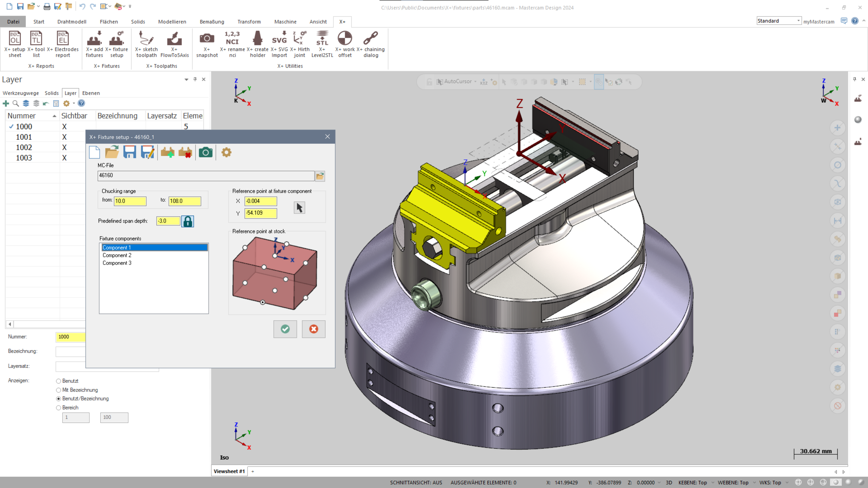Click Save As icon in Fixture setup dialog

147,152
